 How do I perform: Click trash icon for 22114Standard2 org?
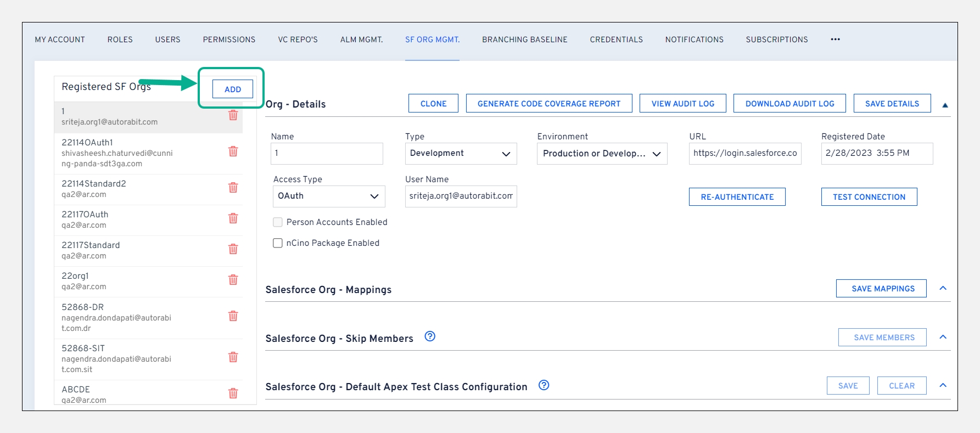click(233, 188)
